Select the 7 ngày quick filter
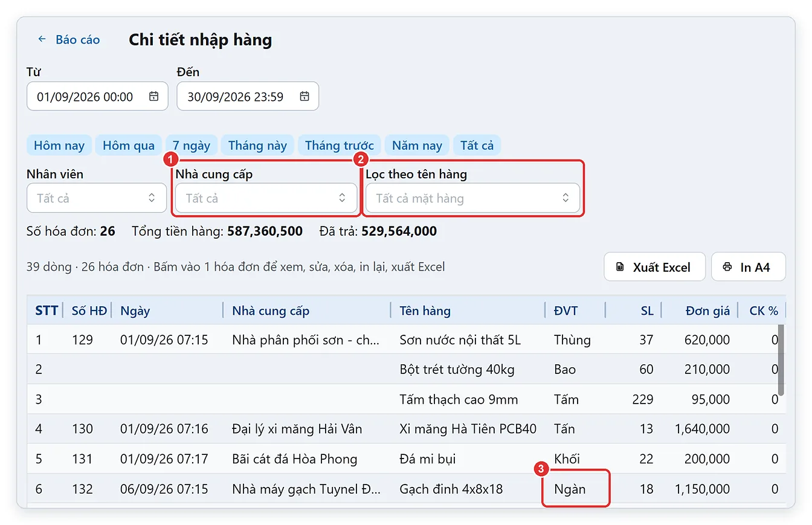This screenshot has height=525, width=812. (x=192, y=146)
